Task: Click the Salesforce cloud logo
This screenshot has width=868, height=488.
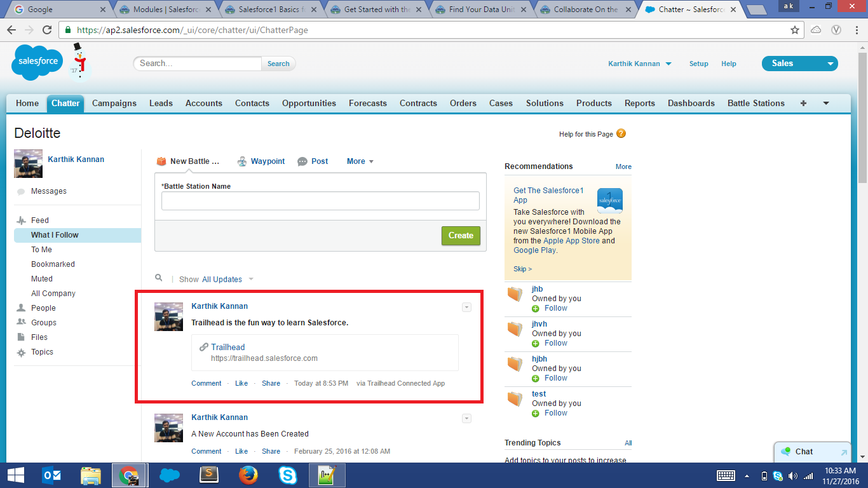Action: coord(37,62)
